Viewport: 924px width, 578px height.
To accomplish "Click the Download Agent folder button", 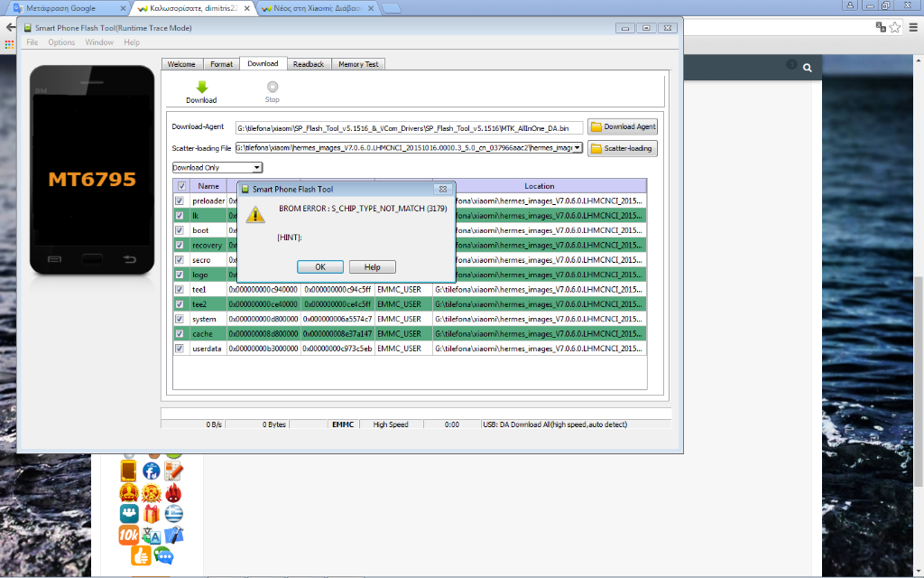I will click(x=623, y=126).
